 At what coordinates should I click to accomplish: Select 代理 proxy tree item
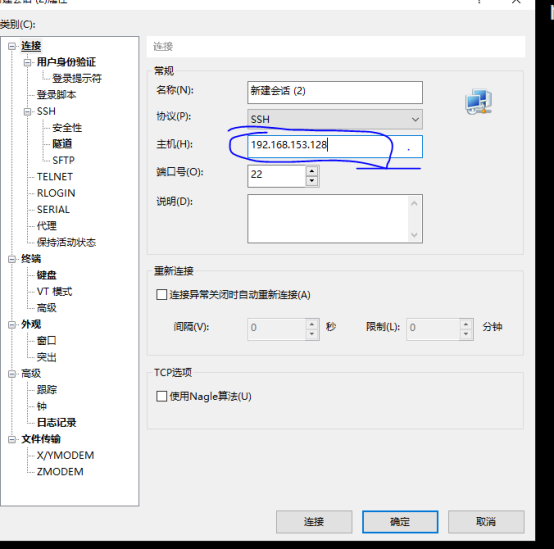point(47,226)
